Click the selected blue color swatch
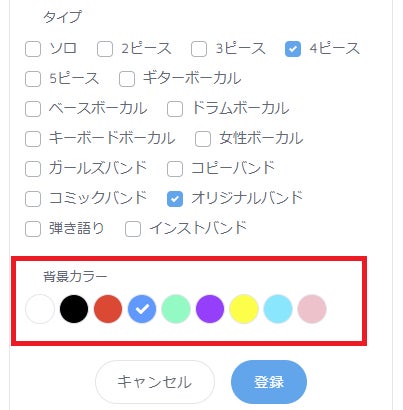 (x=142, y=309)
